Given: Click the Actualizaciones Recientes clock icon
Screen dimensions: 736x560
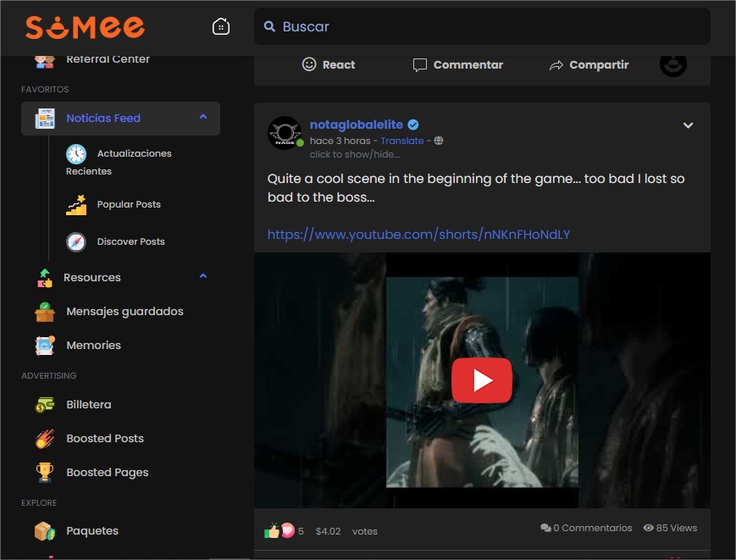Looking at the screenshot, I should point(76,153).
